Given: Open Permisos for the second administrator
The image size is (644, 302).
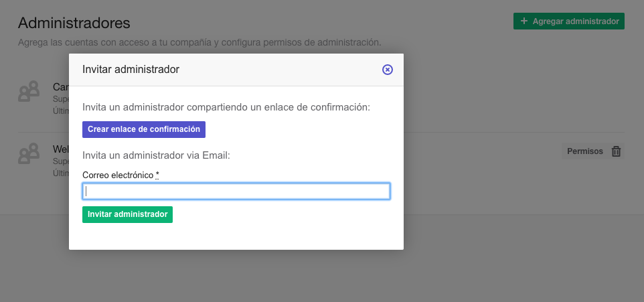Looking at the screenshot, I should pyautogui.click(x=585, y=151).
